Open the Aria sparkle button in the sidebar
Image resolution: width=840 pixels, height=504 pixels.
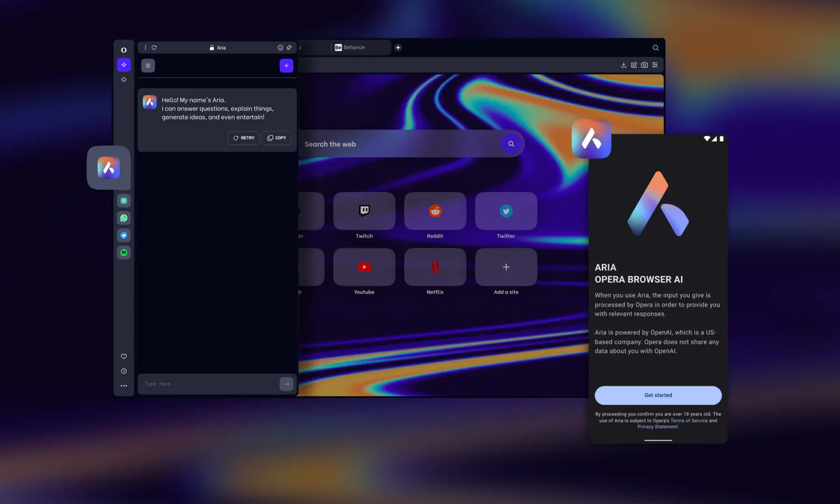click(124, 65)
